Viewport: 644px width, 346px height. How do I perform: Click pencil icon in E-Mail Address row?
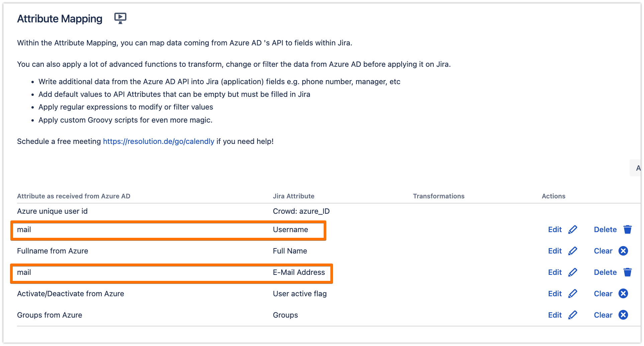573,272
